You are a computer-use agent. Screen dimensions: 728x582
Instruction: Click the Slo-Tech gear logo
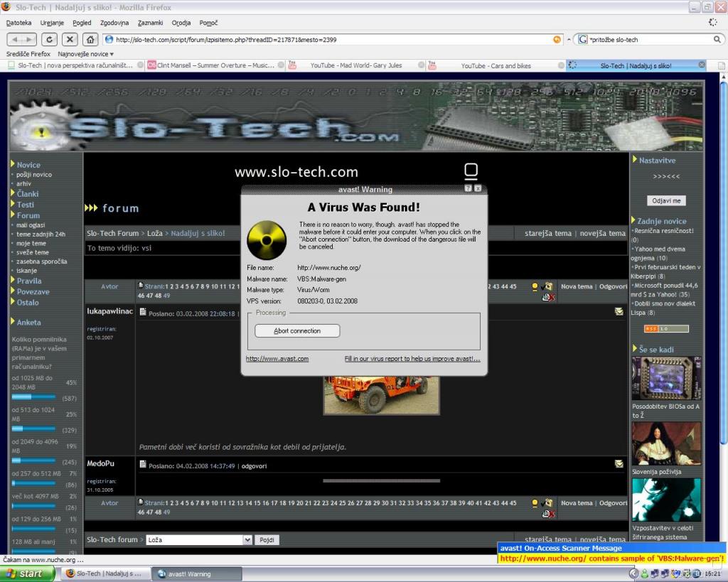tap(41, 126)
